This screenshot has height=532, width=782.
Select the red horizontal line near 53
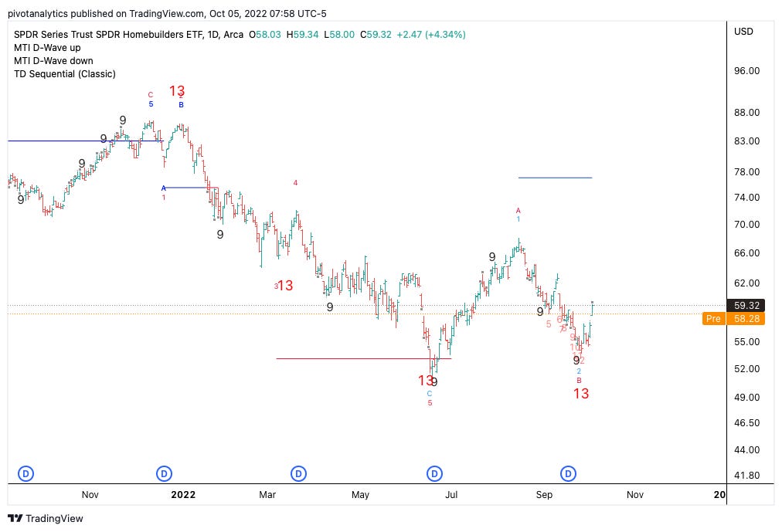pyautogui.click(x=364, y=358)
